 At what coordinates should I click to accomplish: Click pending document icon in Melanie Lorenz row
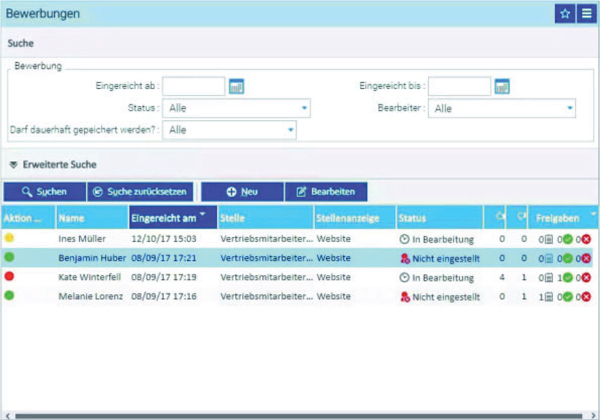[549, 297]
